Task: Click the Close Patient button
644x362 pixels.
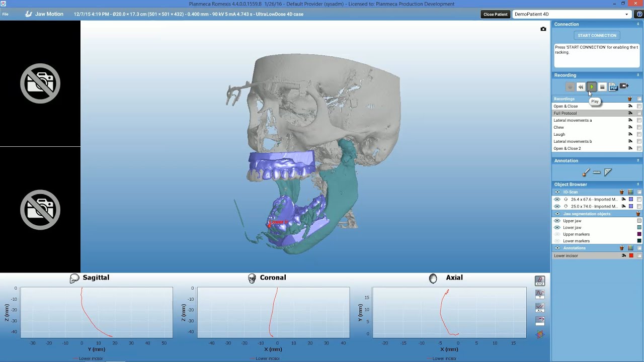Action: pyautogui.click(x=496, y=14)
